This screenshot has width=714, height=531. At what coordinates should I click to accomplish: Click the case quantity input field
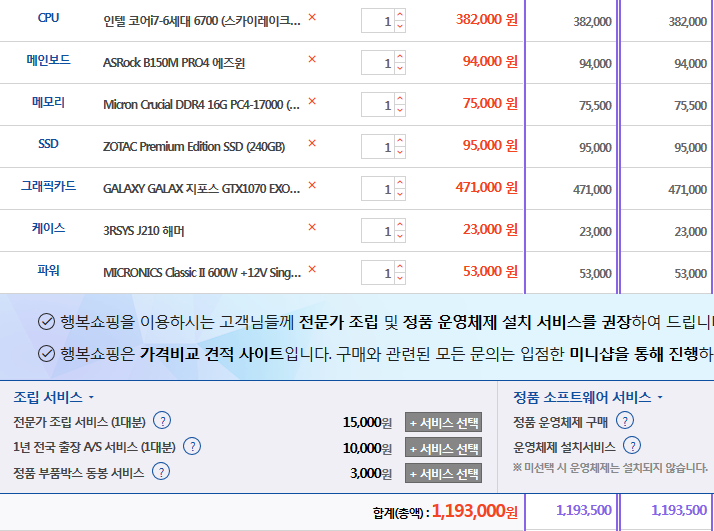[x=378, y=230]
